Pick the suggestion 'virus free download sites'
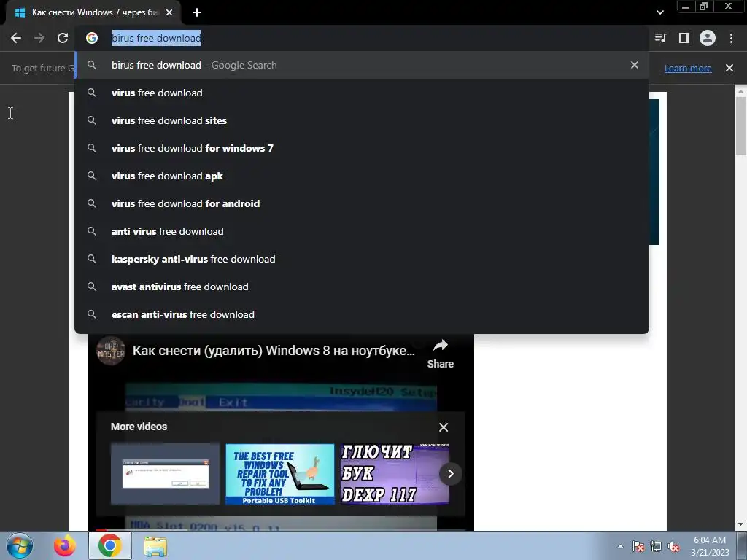 pos(362,120)
